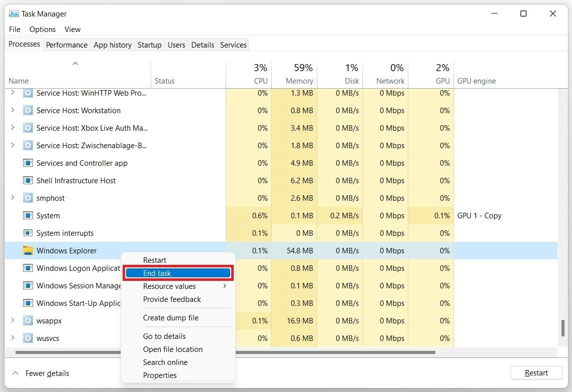The width and height of the screenshot is (572, 392).
Task: Collapse view with Fewer details chevron
Action: pos(16,373)
